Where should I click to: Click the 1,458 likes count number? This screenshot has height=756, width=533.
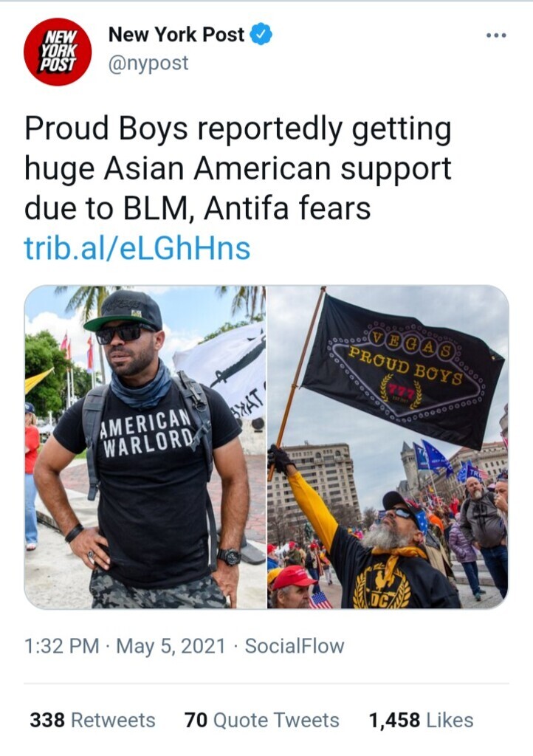click(394, 720)
